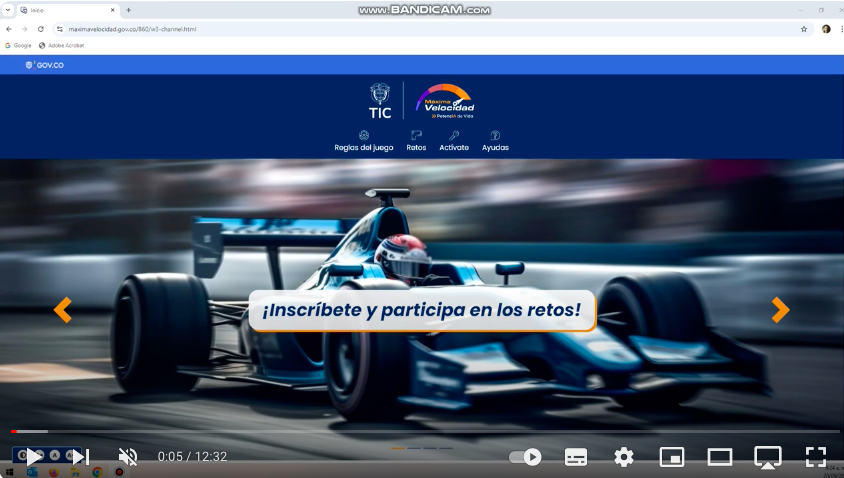Enter full screen mode
844x478 pixels.
pyautogui.click(x=816, y=457)
